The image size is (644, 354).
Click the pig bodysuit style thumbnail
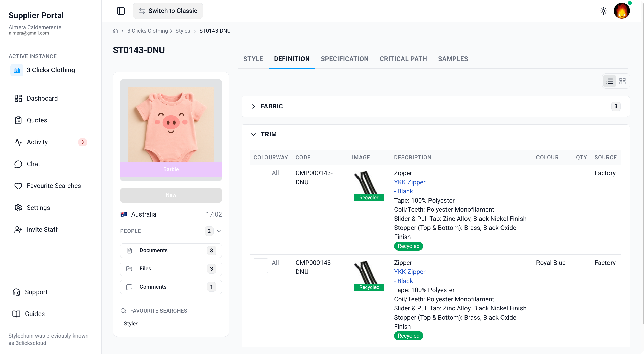pyautogui.click(x=171, y=124)
